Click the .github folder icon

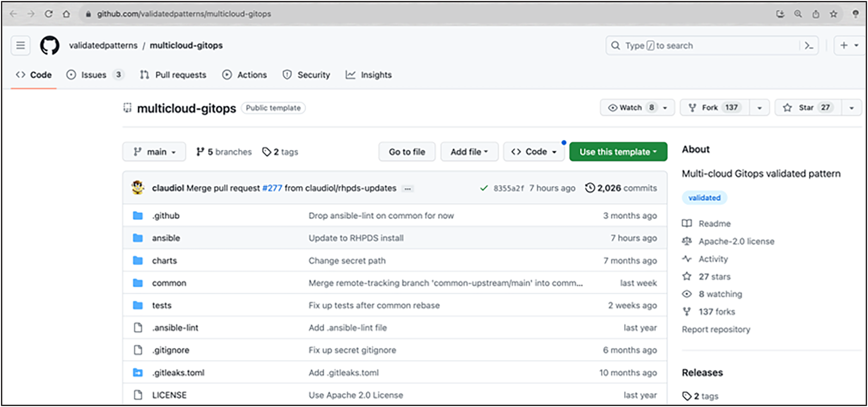138,215
